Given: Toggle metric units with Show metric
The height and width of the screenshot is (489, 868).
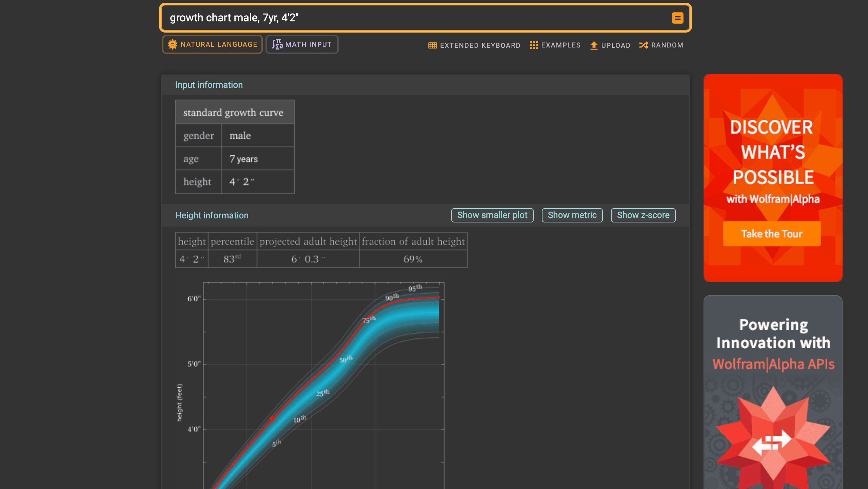Looking at the screenshot, I should [572, 215].
